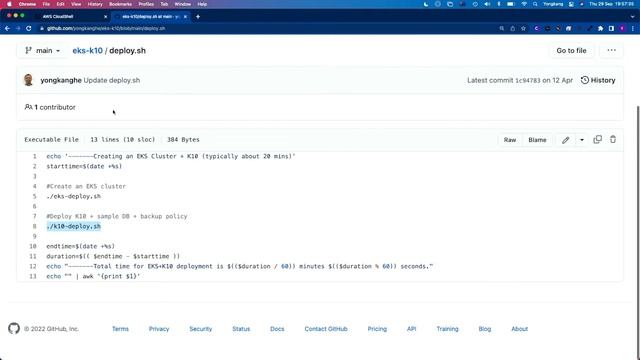Open the three-dot more options menu beside Go to file
Screen dimensions: 640x360
click(611, 51)
